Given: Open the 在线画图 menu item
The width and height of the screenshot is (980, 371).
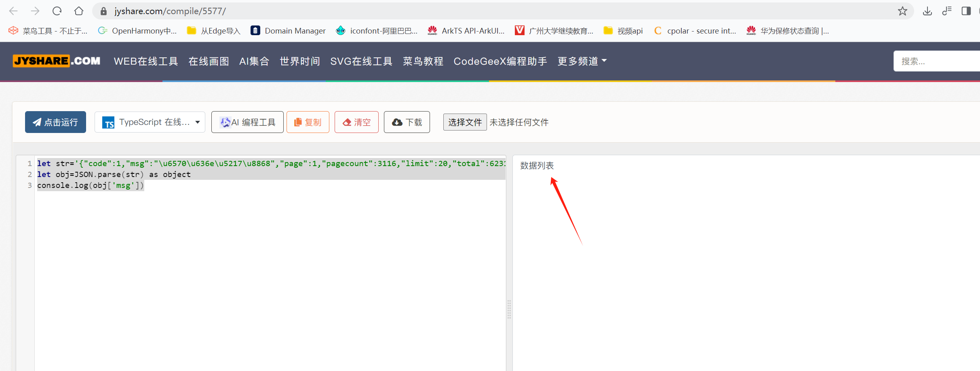Looking at the screenshot, I should pyautogui.click(x=209, y=61).
